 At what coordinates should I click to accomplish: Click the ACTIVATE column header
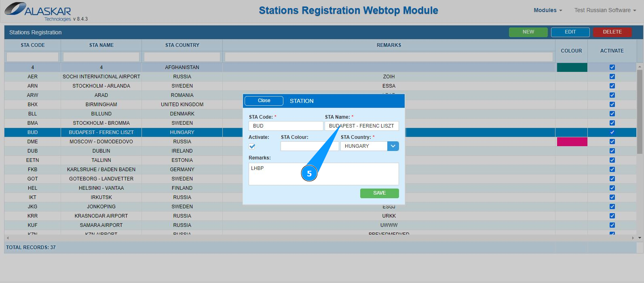pyautogui.click(x=612, y=51)
